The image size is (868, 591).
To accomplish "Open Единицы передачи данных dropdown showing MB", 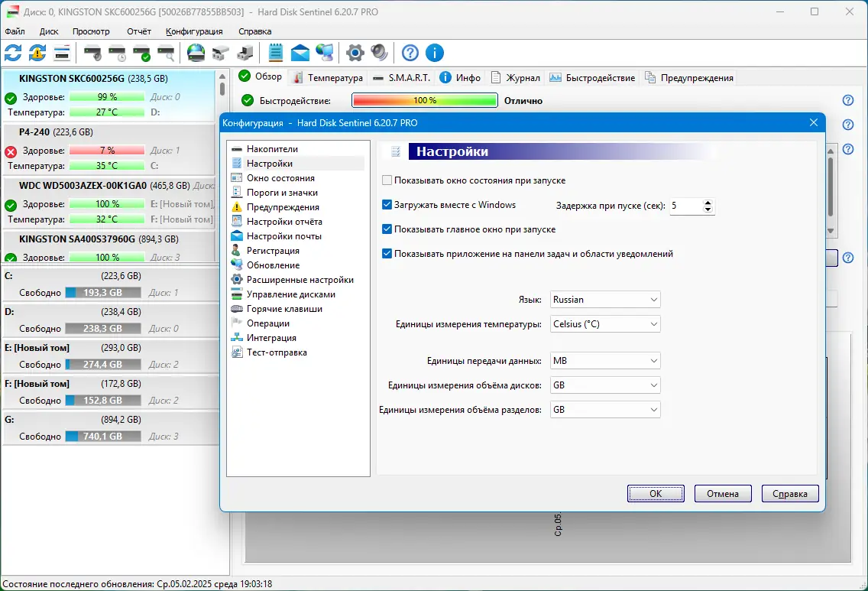I will point(605,361).
